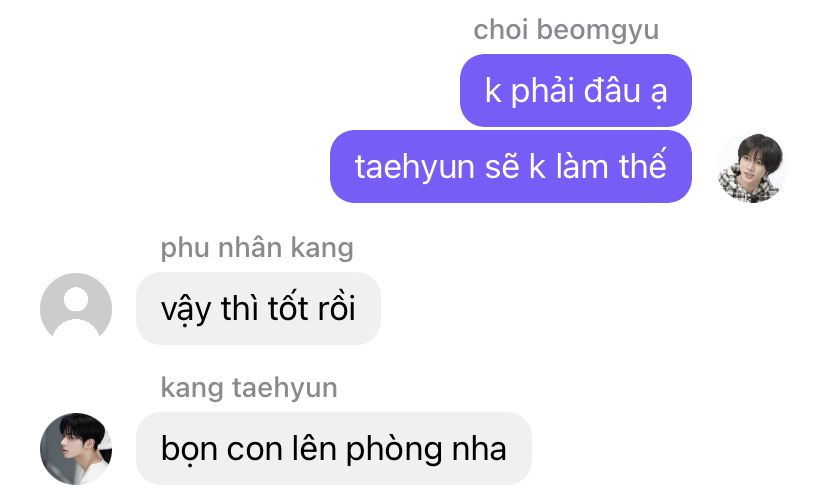Select the "taehyun sẽ k làm thế" message
Viewport: 828px width, 501px height.
(x=511, y=166)
